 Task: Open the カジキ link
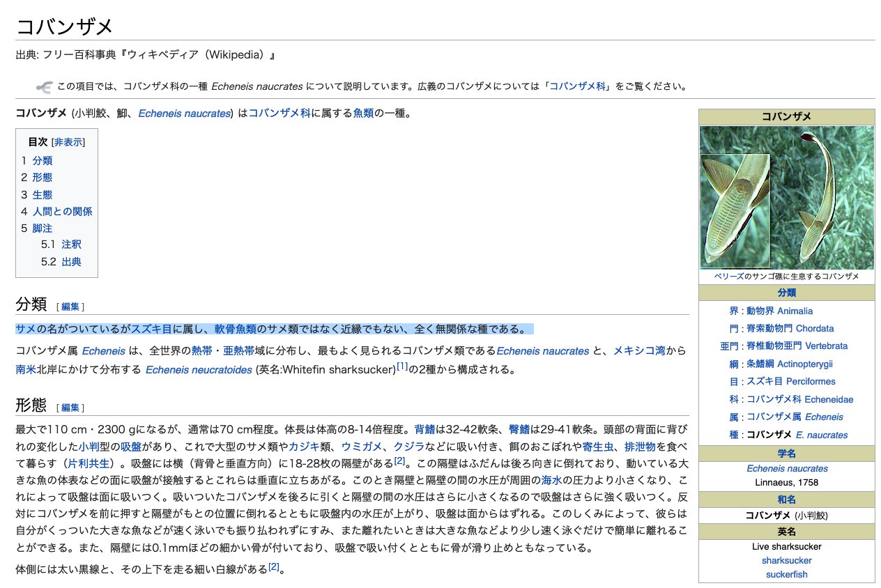pos(304,446)
